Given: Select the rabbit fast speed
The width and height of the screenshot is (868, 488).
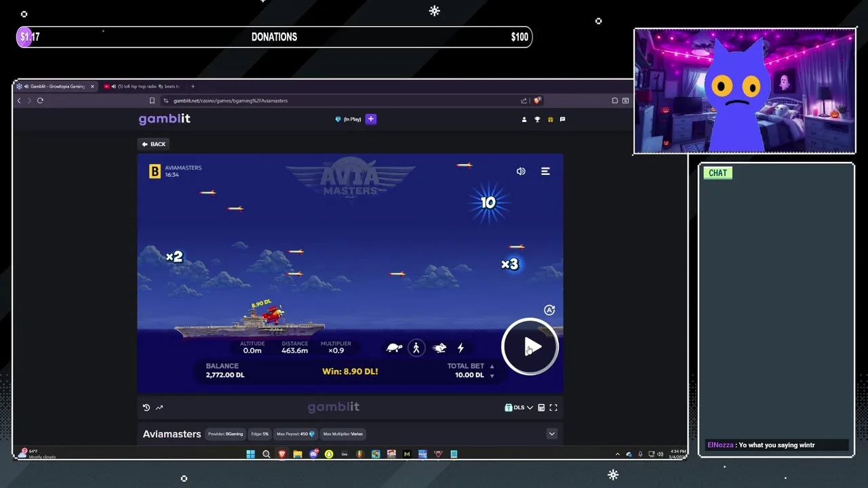Looking at the screenshot, I should coord(439,348).
